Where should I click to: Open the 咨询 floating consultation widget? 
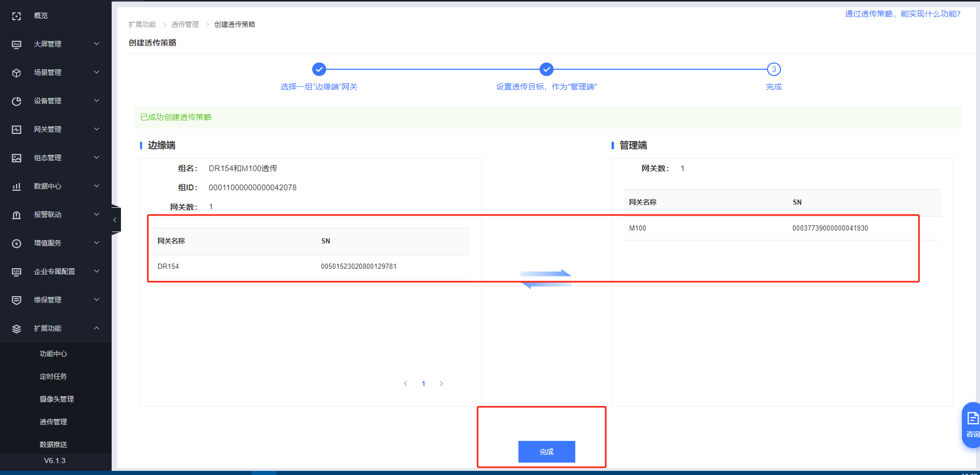point(972,424)
